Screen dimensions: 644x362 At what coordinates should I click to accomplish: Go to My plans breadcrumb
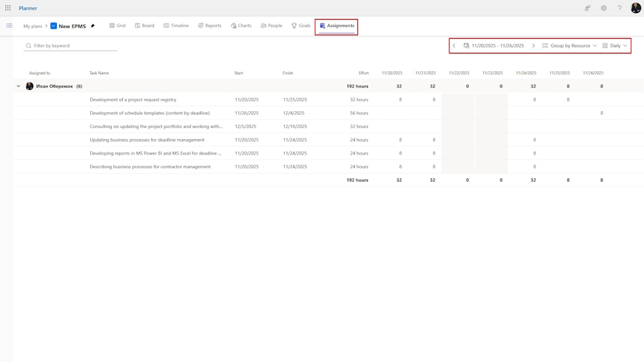pos(33,26)
